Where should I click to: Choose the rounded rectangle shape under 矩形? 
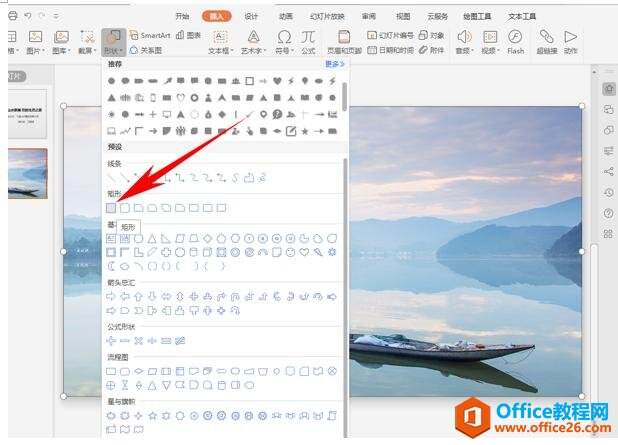tap(125, 208)
